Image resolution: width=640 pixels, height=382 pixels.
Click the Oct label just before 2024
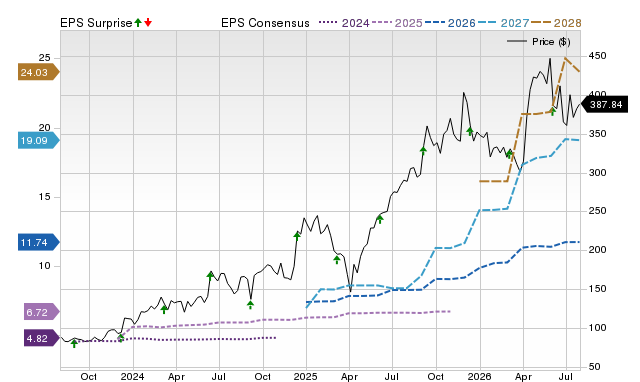(x=89, y=376)
